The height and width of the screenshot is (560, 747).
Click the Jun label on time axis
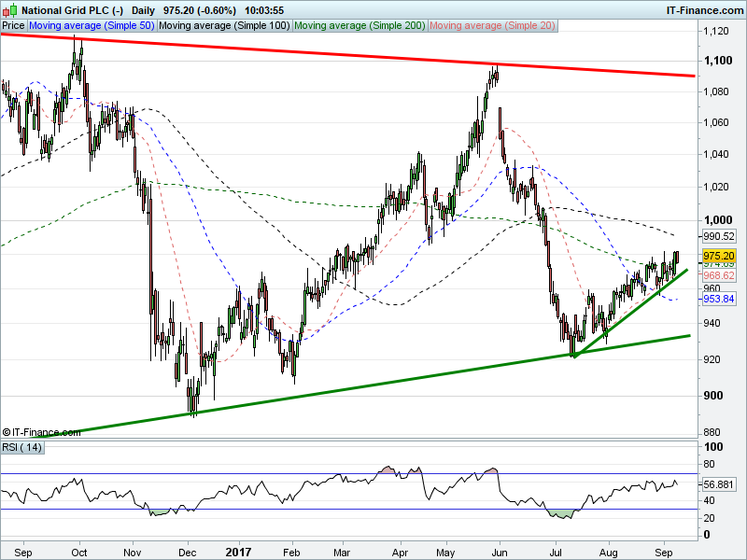(500, 553)
